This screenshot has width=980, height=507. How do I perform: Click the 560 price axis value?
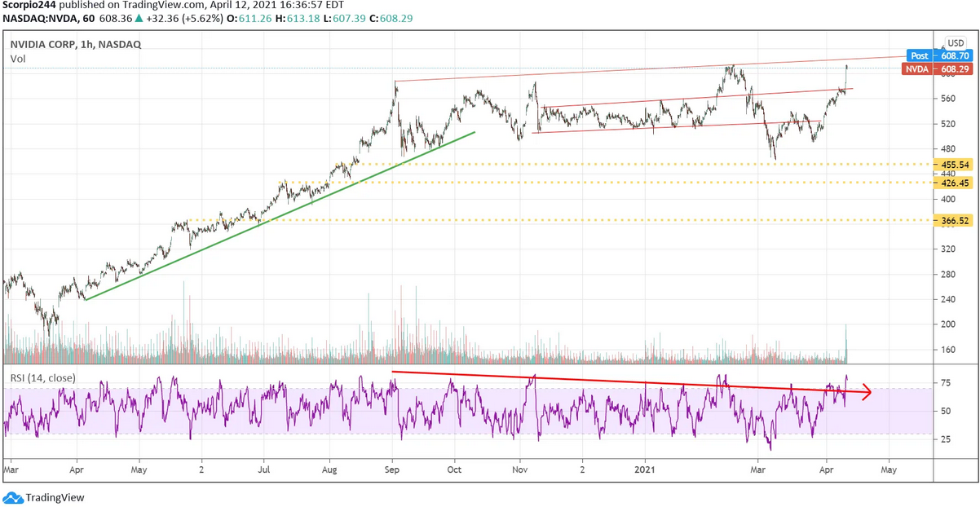(x=948, y=99)
